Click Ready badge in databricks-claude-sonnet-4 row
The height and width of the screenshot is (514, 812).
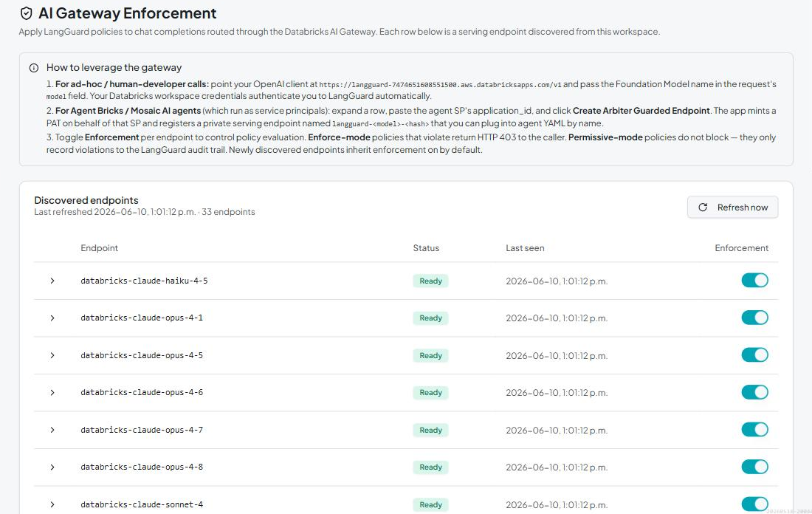point(430,504)
